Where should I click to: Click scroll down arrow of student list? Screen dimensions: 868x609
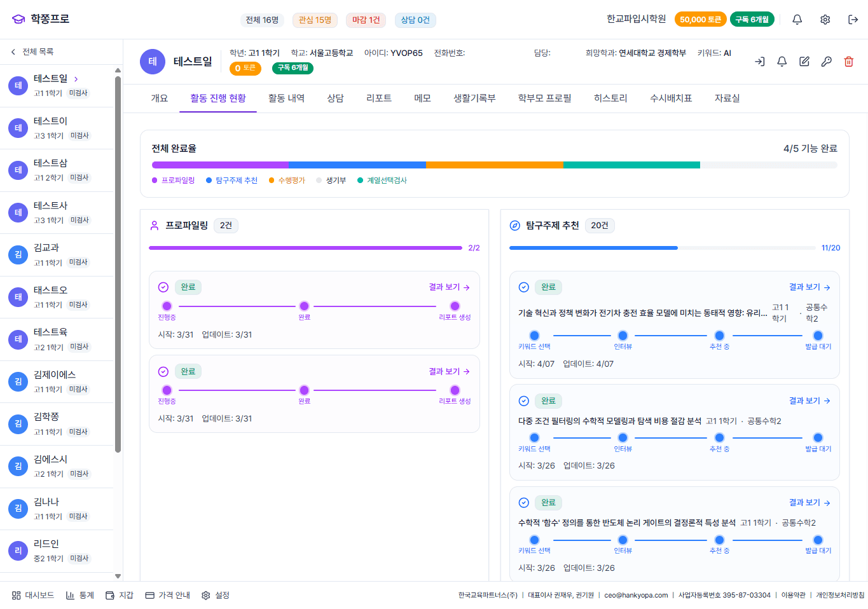(x=118, y=577)
